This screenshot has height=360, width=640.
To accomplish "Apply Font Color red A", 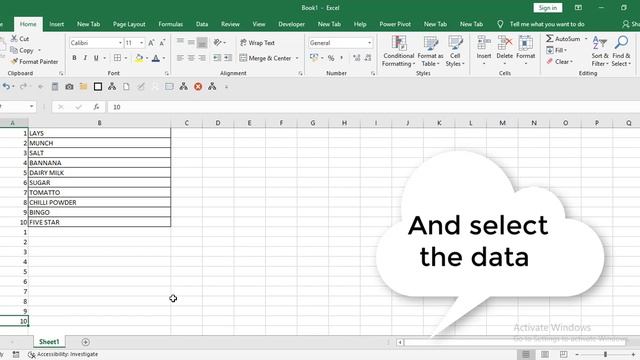I will pos(156,58).
